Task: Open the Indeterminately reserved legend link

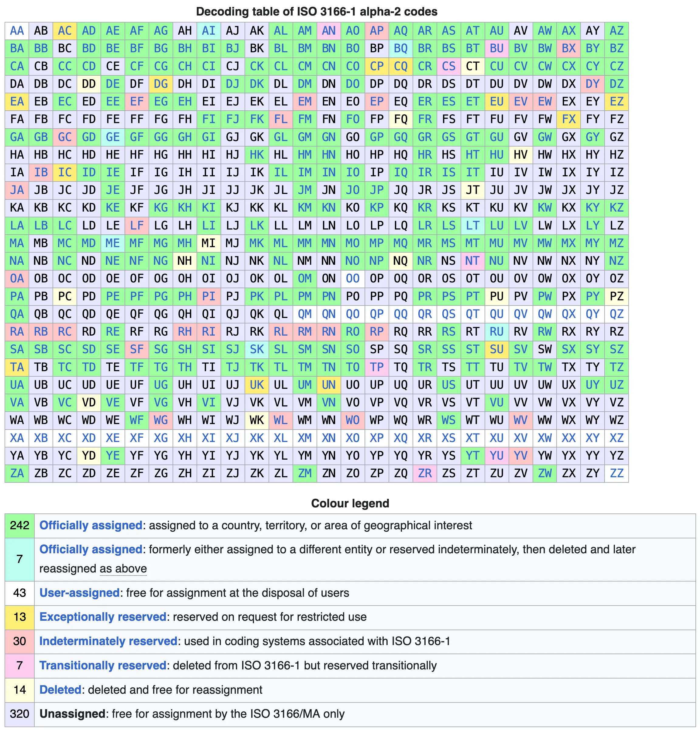Action: point(108,641)
